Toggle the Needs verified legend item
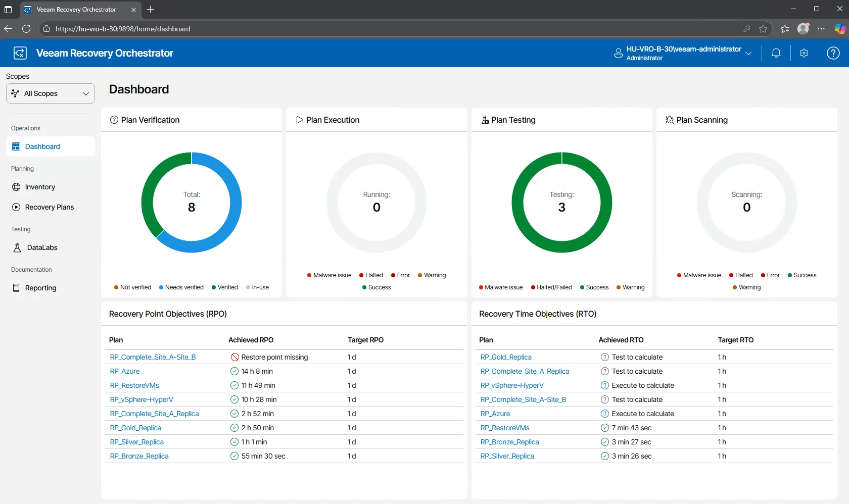The height and width of the screenshot is (504, 849). 181,287
